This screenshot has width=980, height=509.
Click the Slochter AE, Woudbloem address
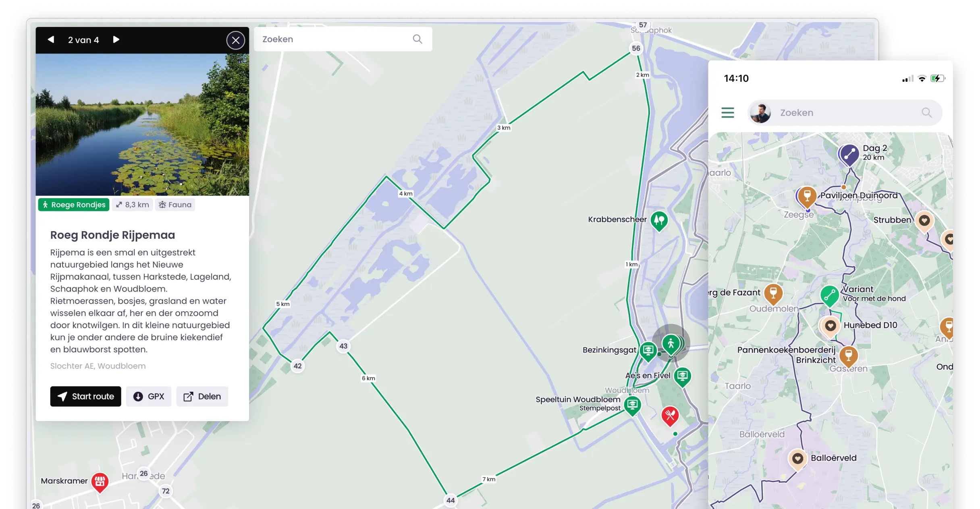click(98, 366)
